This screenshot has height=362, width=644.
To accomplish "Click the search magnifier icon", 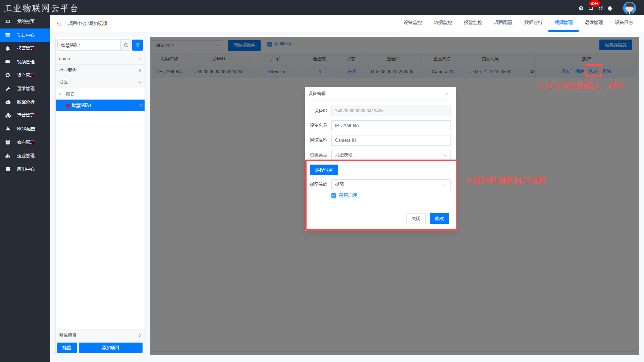I will 126,45.
